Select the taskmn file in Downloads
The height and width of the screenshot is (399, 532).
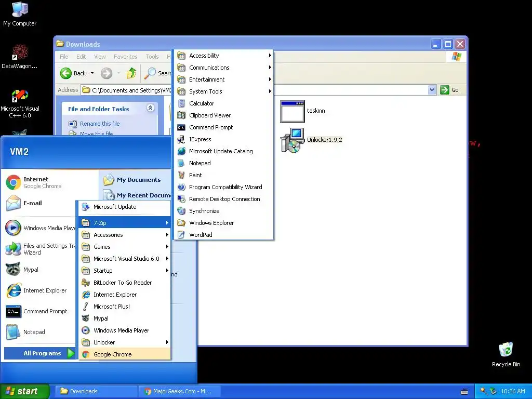tap(303, 111)
